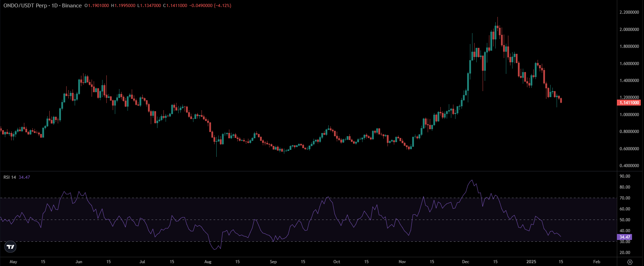The width and height of the screenshot is (644, 266).
Task: Click the 0.4000000 price axis label
Action: [x=629, y=166]
